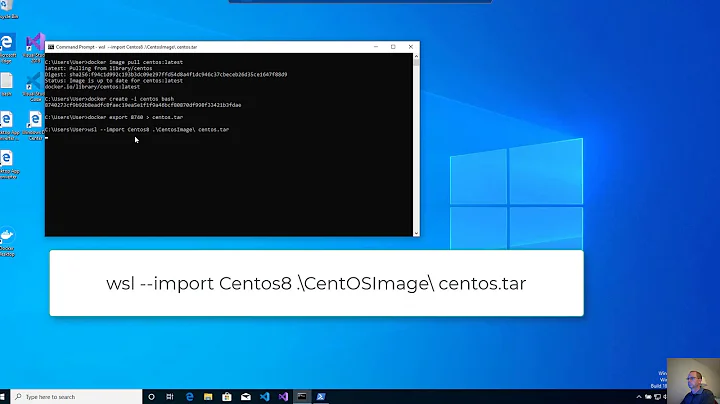The image size is (720, 404).
Task: Click the Command Prompt window title text
Action: pos(127,47)
